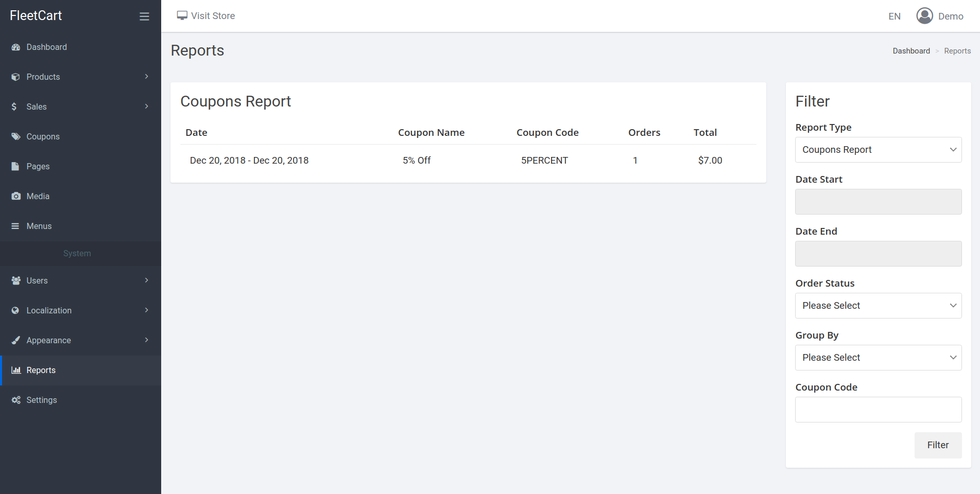Open Coupons using the tags icon
Image resolution: width=980 pixels, height=494 pixels.
pos(15,136)
